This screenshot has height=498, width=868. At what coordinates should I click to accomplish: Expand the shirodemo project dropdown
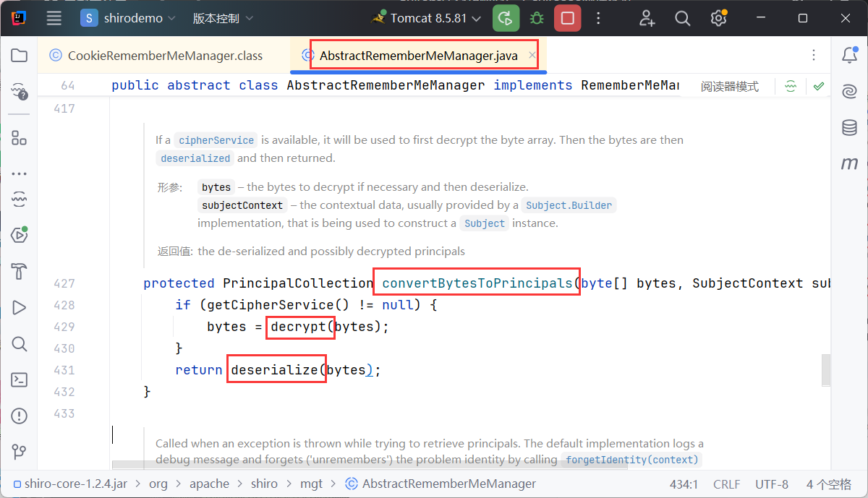click(129, 18)
